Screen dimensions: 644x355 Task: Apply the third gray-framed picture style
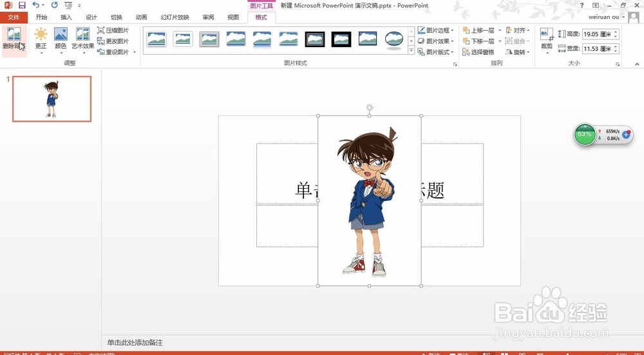(209, 39)
